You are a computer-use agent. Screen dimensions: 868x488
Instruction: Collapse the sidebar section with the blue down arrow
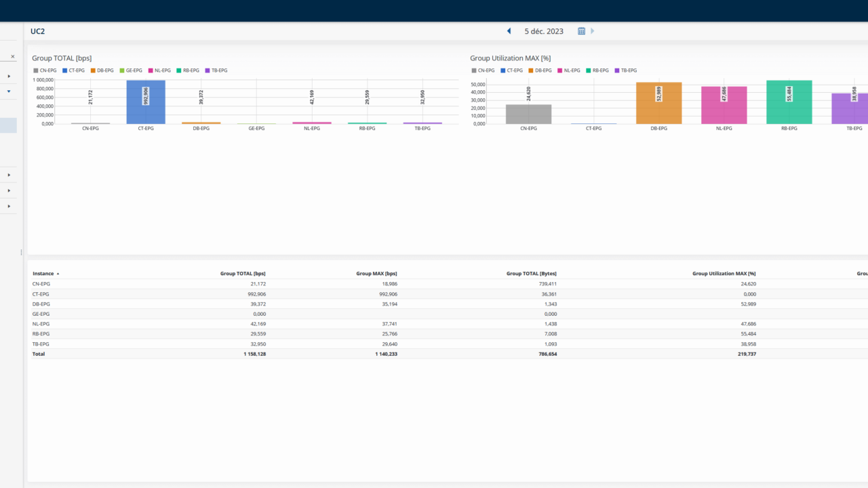click(x=9, y=91)
